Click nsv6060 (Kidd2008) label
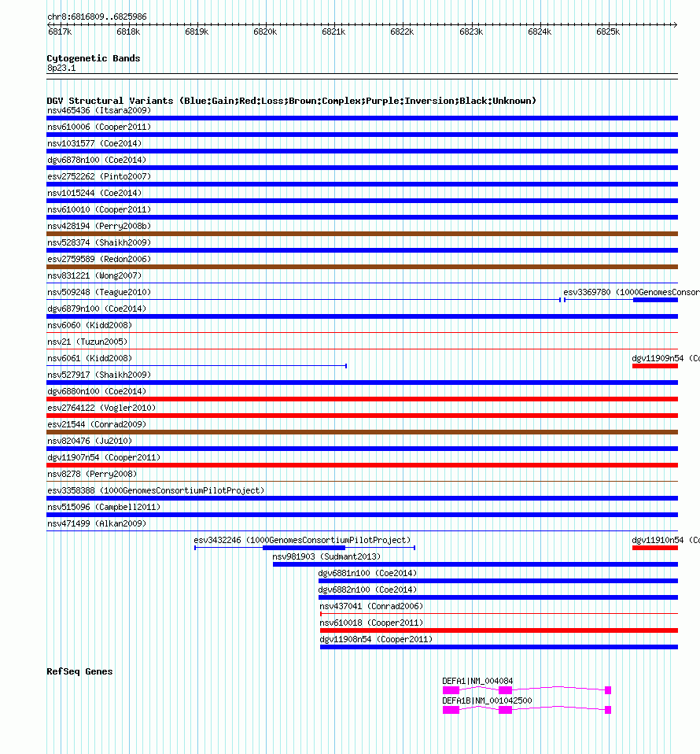 tap(90, 326)
